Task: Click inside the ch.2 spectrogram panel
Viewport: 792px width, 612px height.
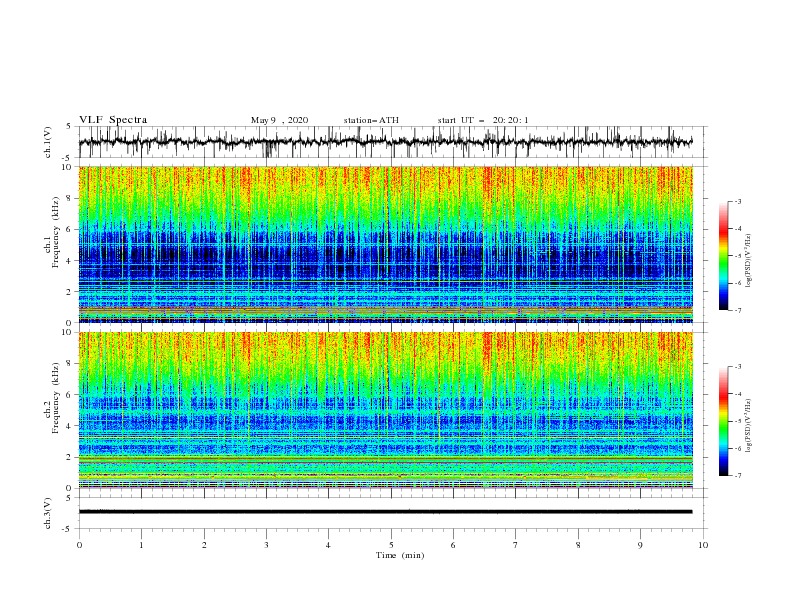Action: pyautogui.click(x=385, y=410)
